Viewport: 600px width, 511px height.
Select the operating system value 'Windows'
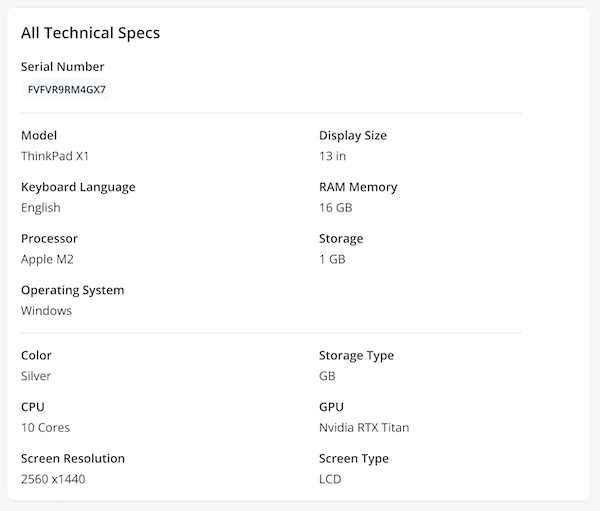pyautogui.click(x=46, y=311)
